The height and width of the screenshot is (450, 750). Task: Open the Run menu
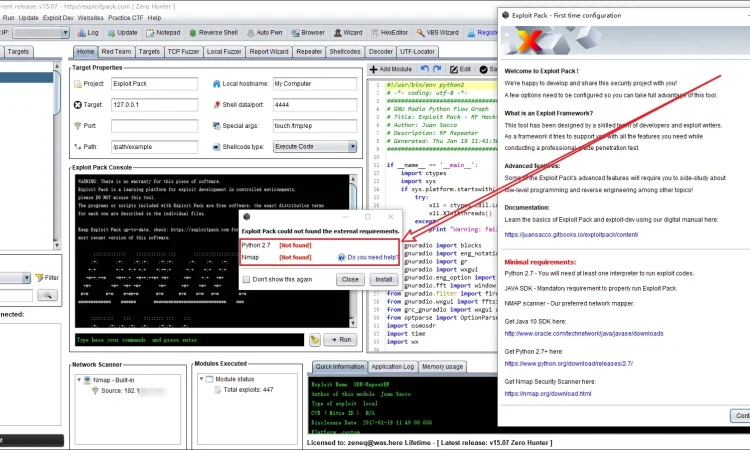tap(9, 18)
